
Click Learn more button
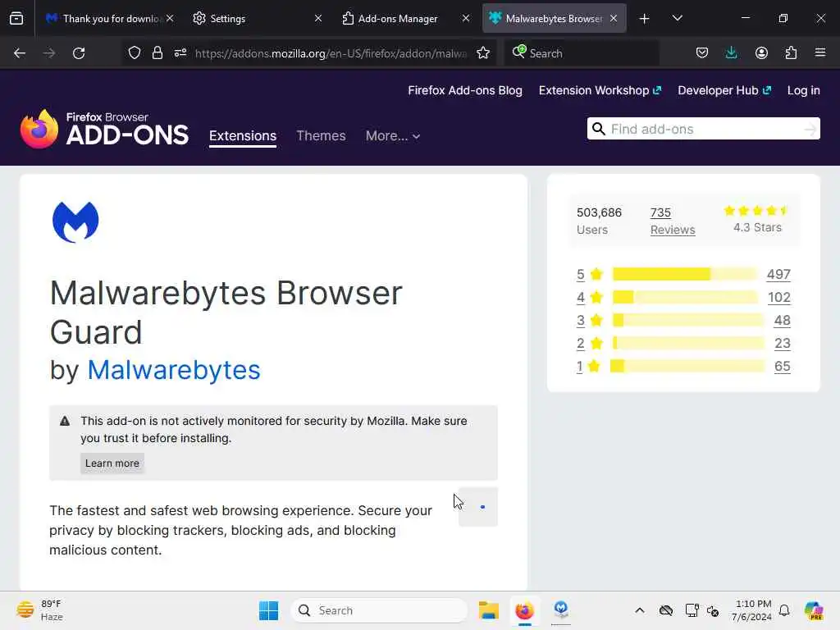(x=112, y=463)
